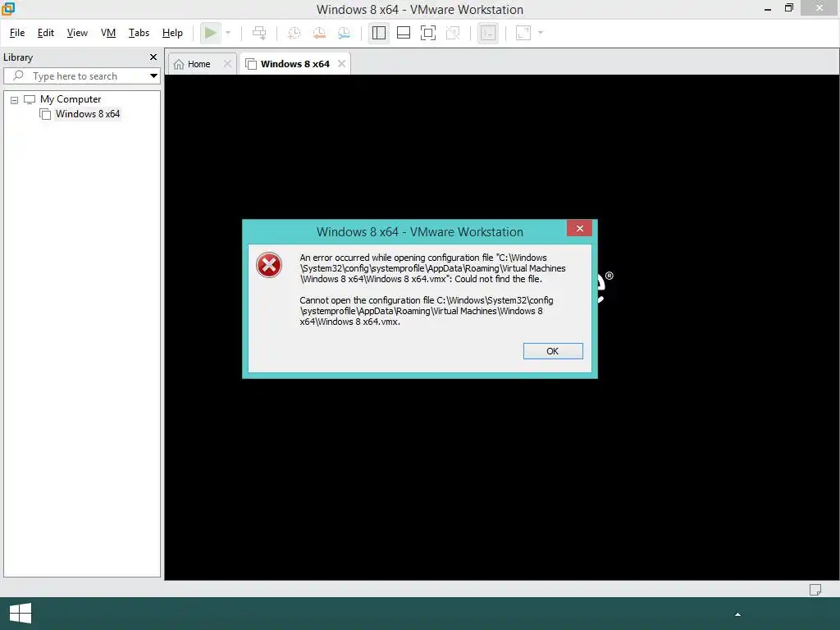Open the Windows Start button

click(21, 614)
